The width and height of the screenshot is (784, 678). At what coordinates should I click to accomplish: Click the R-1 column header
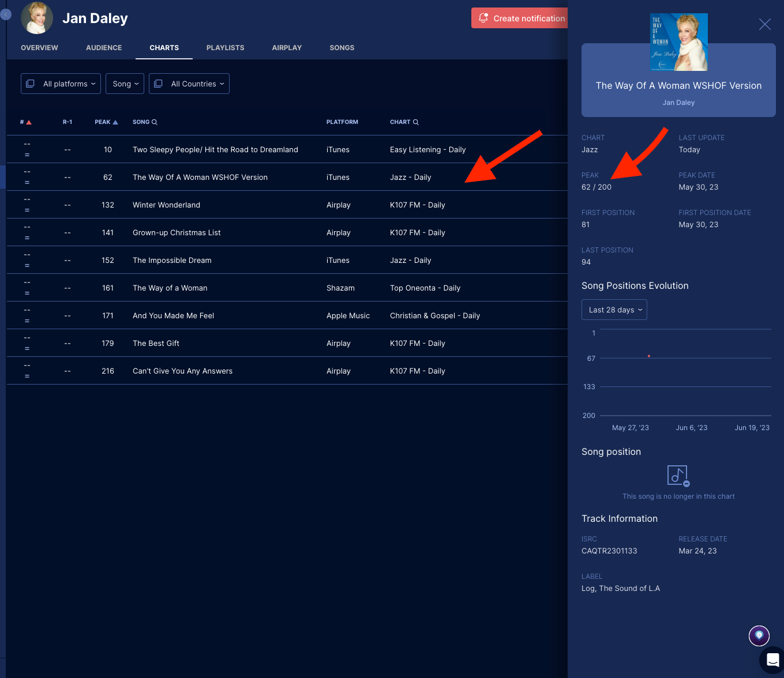[67, 122]
